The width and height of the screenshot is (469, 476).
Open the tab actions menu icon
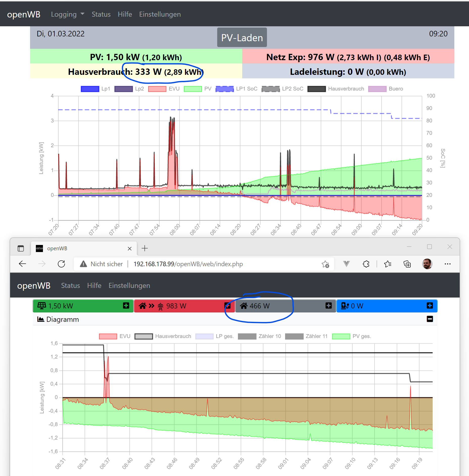pos(21,248)
